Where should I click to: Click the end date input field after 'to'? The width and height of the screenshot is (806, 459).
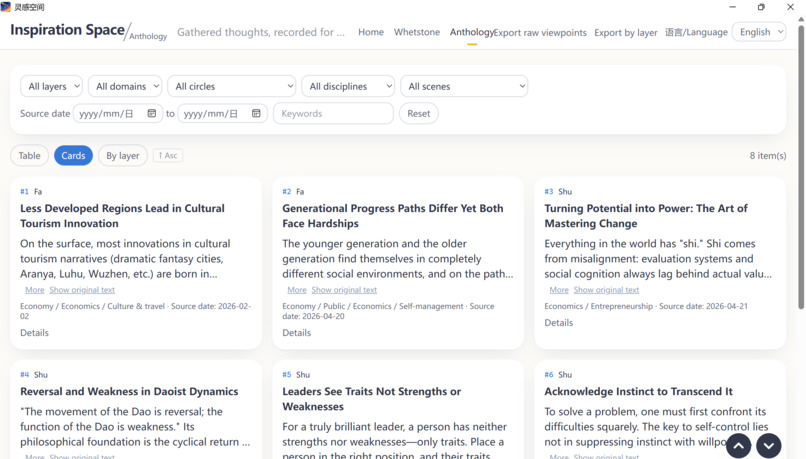pos(222,114)
